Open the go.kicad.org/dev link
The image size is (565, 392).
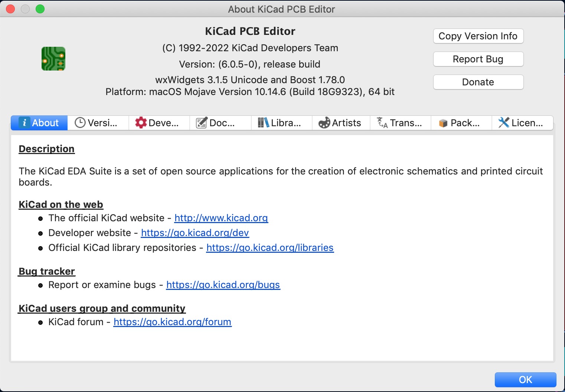195,233
